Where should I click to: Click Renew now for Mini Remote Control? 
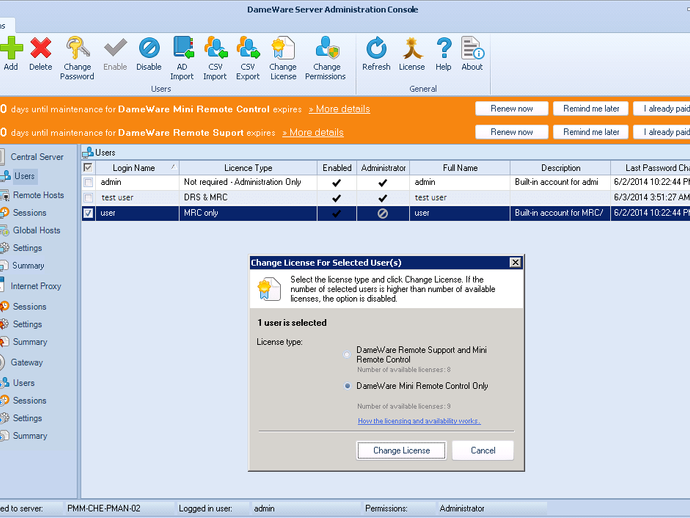point(512,109)
